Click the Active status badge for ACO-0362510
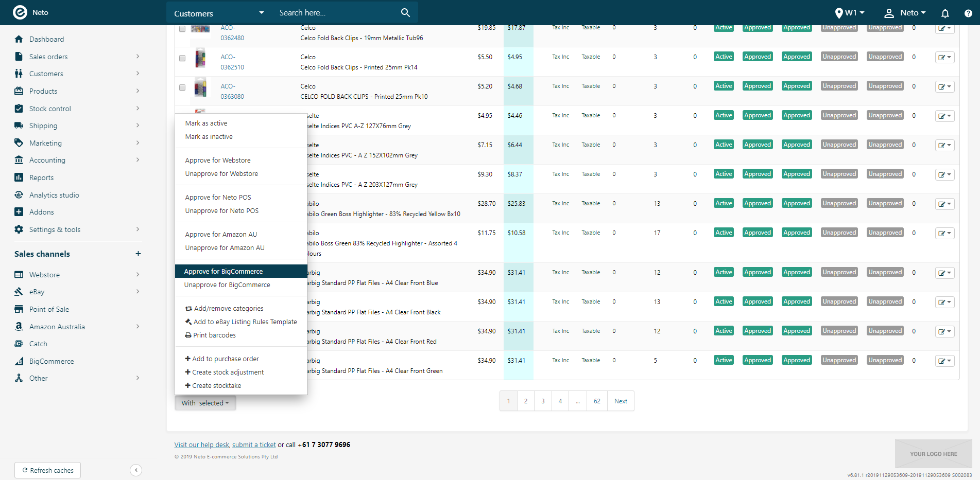 [x=724, y=57]
